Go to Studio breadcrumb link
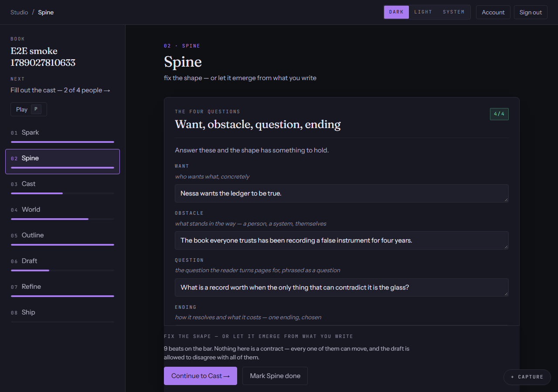Viewport: 558px width, 392px height. coord(19,12)
